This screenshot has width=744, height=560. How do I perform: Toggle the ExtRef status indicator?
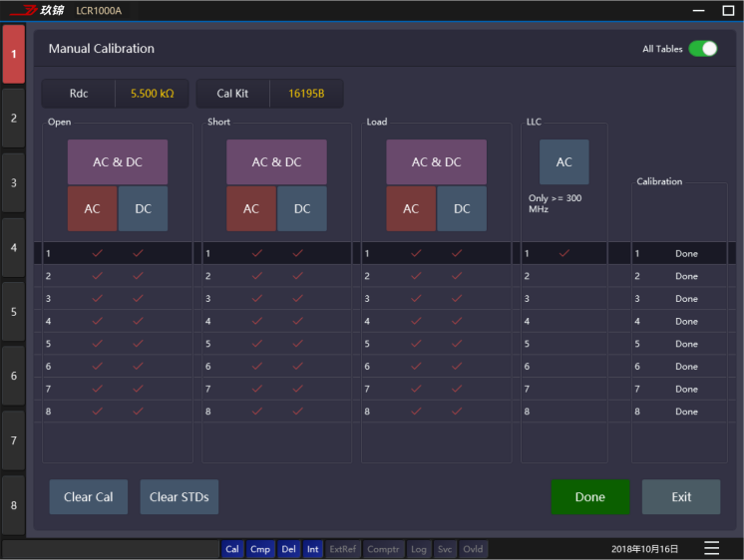pyautogui.click(x=343, y=549)
